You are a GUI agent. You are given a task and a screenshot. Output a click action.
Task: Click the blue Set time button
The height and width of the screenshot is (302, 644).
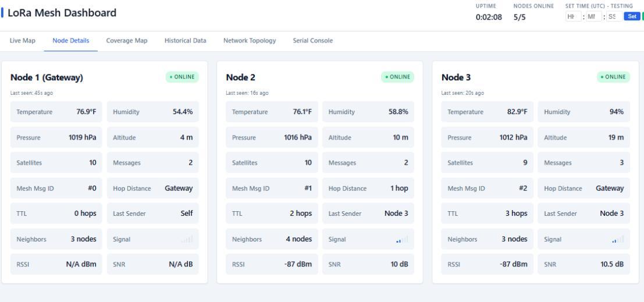coord(632,16)
